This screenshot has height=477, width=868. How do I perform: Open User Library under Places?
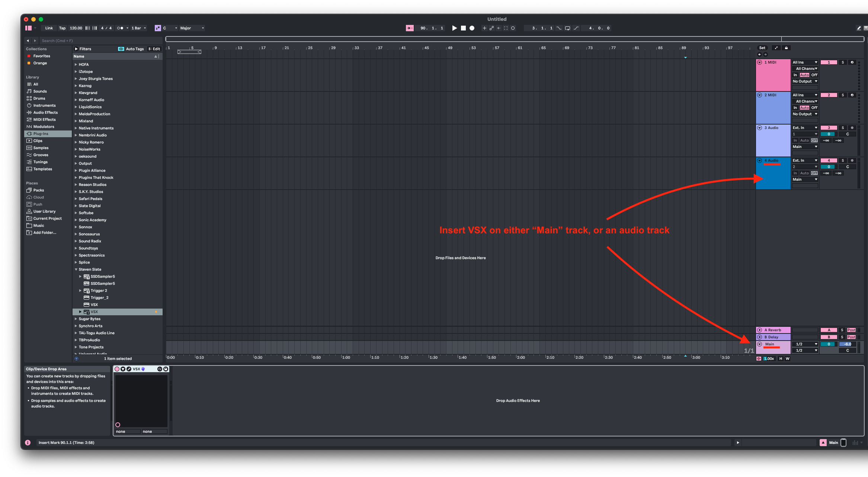point(44,212)
